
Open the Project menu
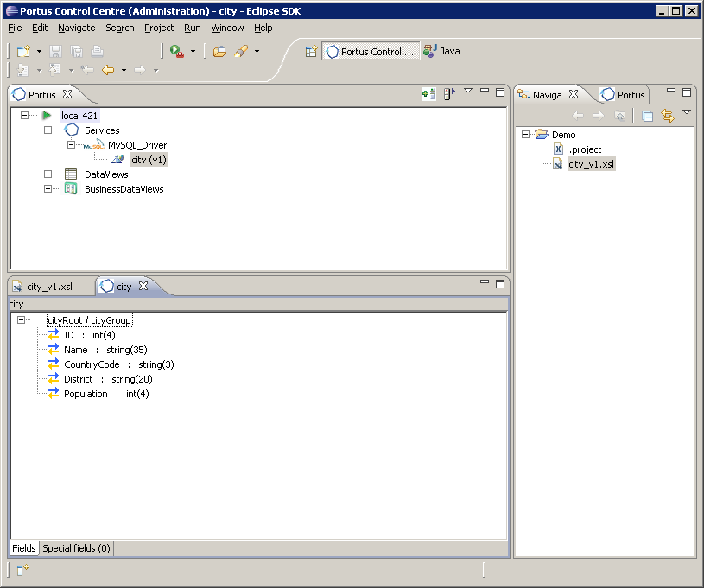pos(159,28)
